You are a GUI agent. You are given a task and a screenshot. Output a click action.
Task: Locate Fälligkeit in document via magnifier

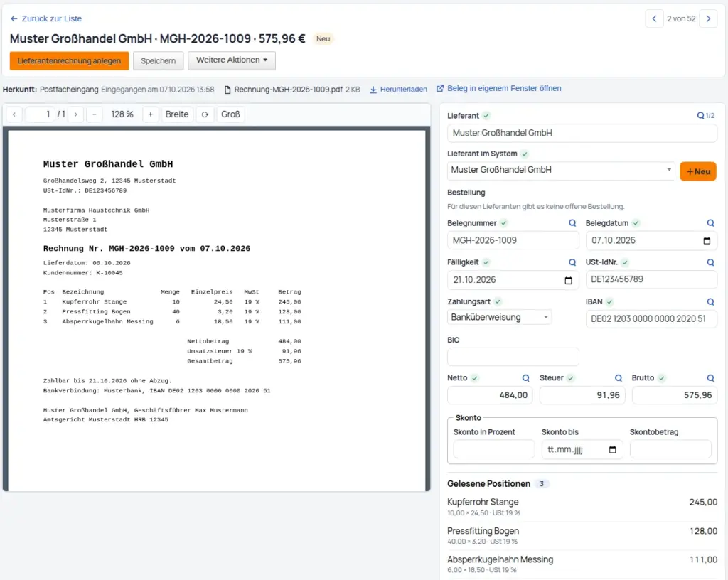[572, 262]
